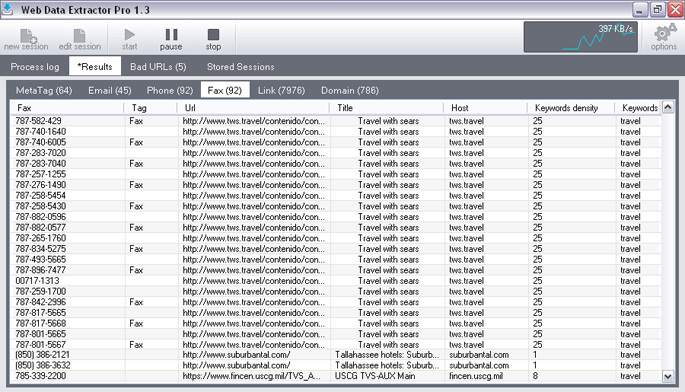Screen dimensions: 685x392
Task: Select fax number 787-817-5668
Action: [41, 323]
